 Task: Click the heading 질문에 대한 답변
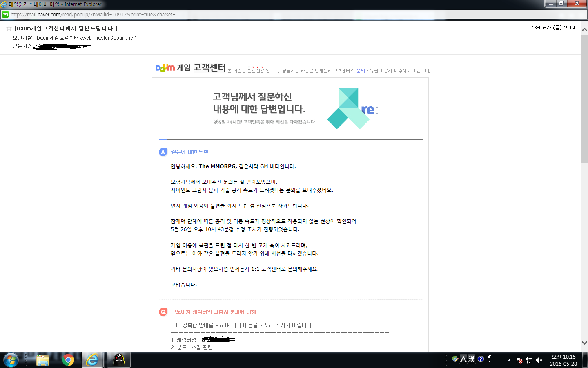190,152
